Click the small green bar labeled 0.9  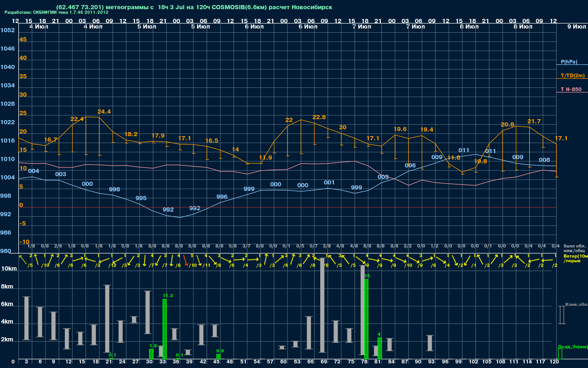point(218,356)
